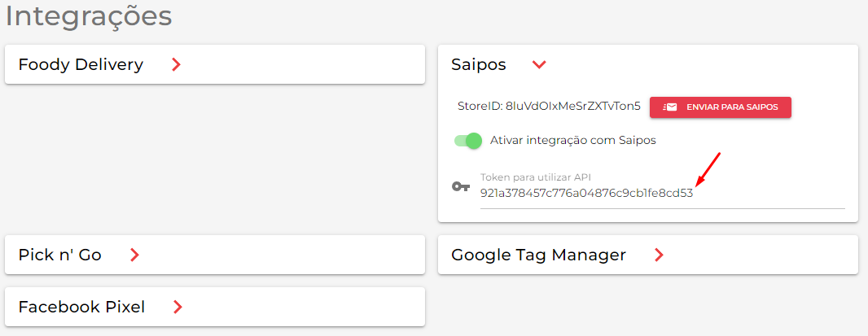Expand Facebook Pixel integration chevron
This screenshot has height=336, width=868.
[x=178, y=307]
